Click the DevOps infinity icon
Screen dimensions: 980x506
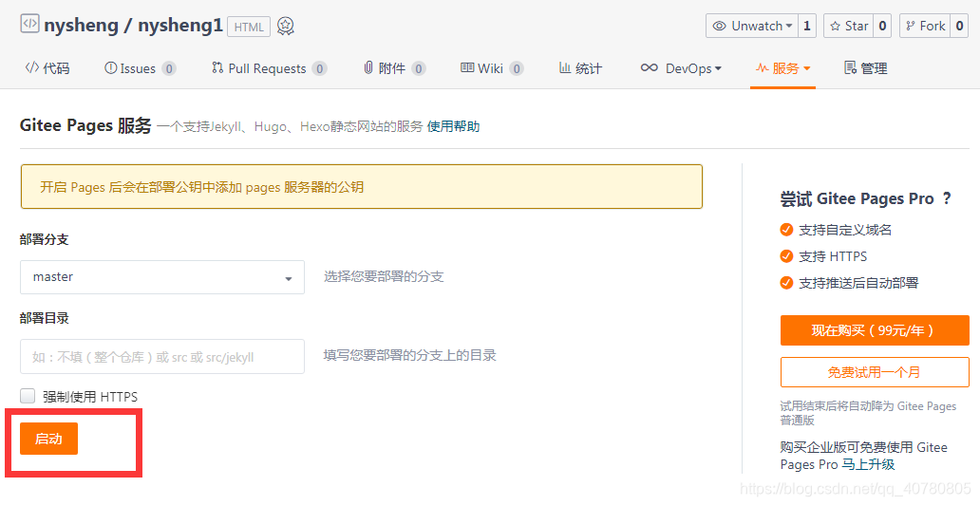(650, 67)
